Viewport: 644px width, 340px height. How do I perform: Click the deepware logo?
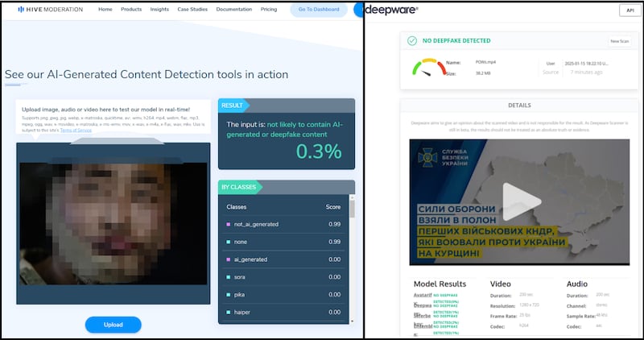(394, 10)
